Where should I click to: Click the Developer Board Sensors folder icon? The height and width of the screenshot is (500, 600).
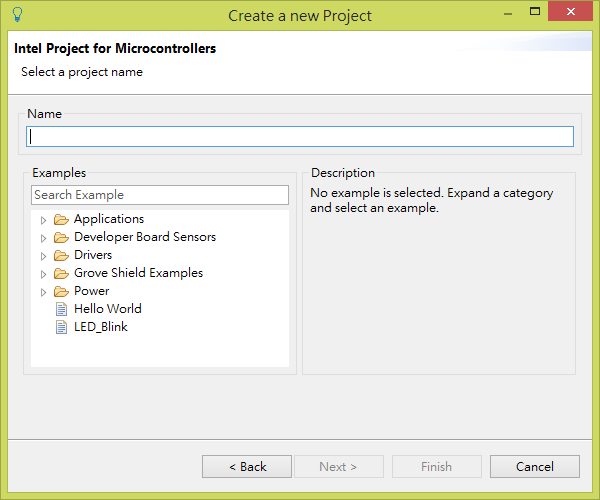[x=61, y=237]
